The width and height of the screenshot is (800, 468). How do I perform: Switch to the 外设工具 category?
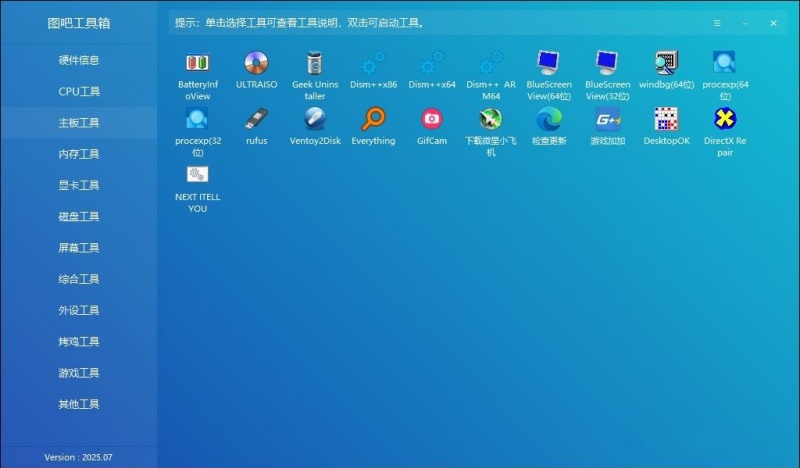click(x=79, y=310)
